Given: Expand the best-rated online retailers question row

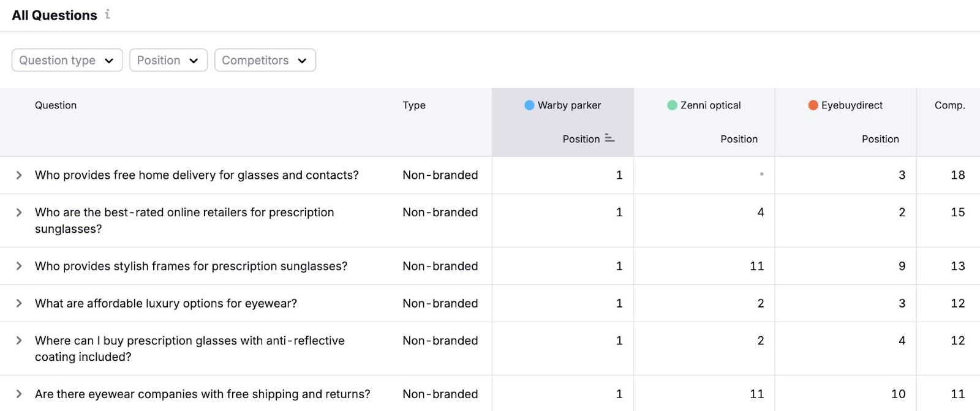Looking at the screenshot, I should pos(19,213).
